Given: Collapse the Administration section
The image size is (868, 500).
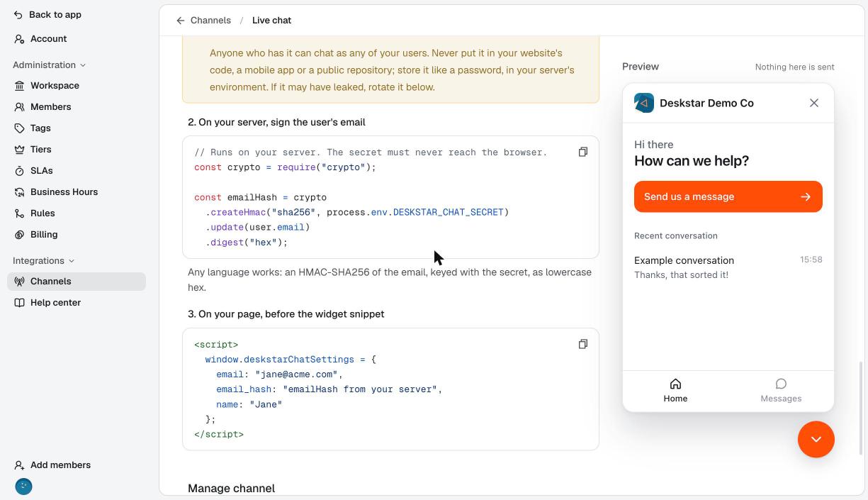Looking at the screenshot, I should [x=49, y=65].
